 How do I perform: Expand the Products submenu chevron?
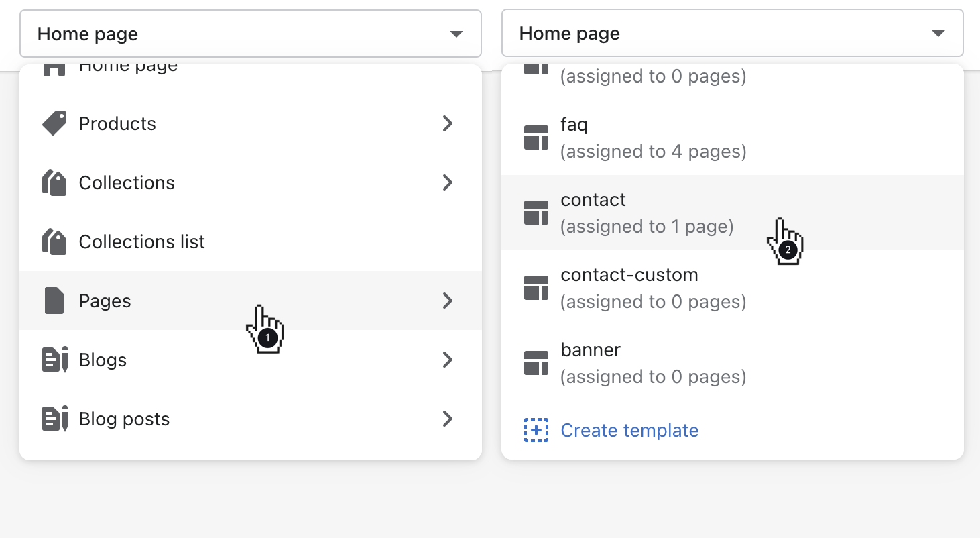point(448,124)
